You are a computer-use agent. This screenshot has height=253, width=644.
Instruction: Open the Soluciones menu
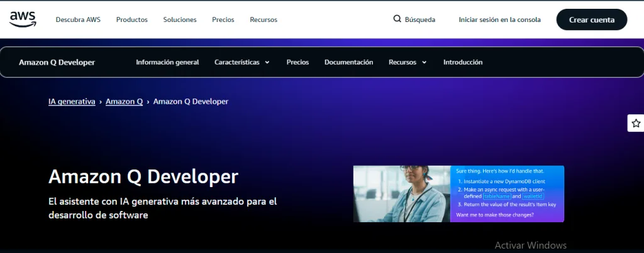point(180,19)
